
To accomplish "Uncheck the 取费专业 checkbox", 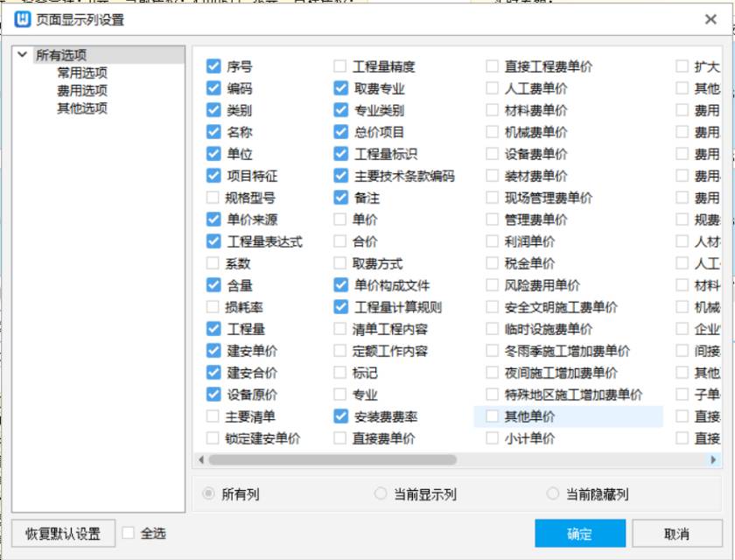I will [x=340, y=88].
